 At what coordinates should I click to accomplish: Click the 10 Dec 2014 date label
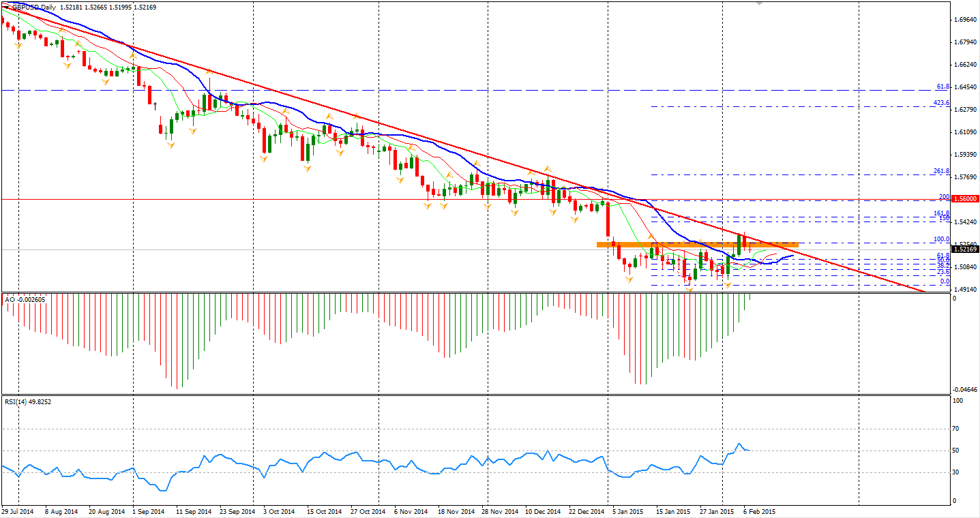point(542,511)
